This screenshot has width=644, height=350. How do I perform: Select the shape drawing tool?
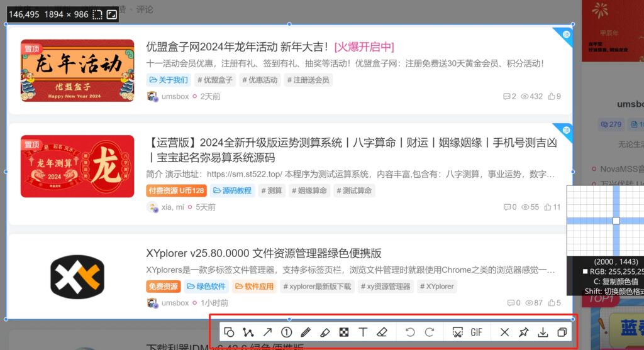(x=229, y=332)
